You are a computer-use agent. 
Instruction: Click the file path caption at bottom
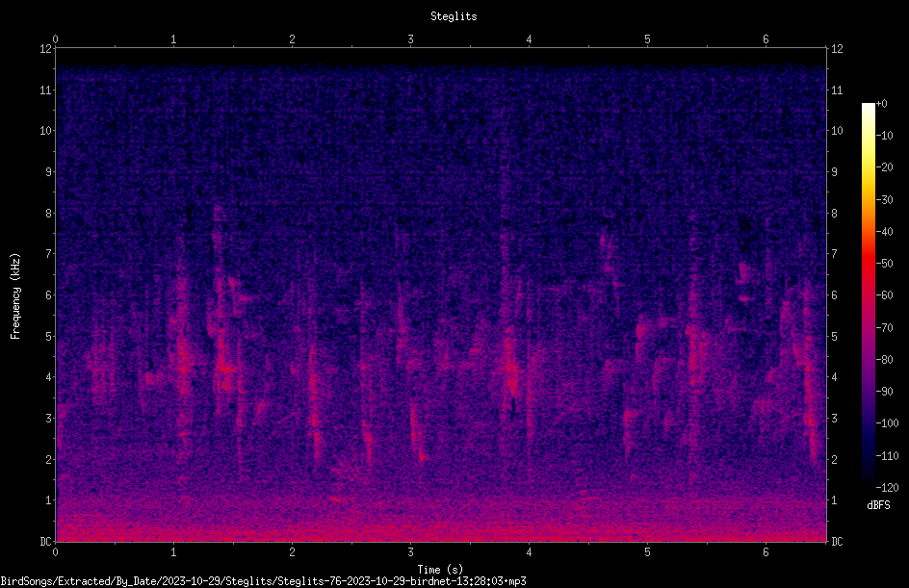[x=263, y=581]
